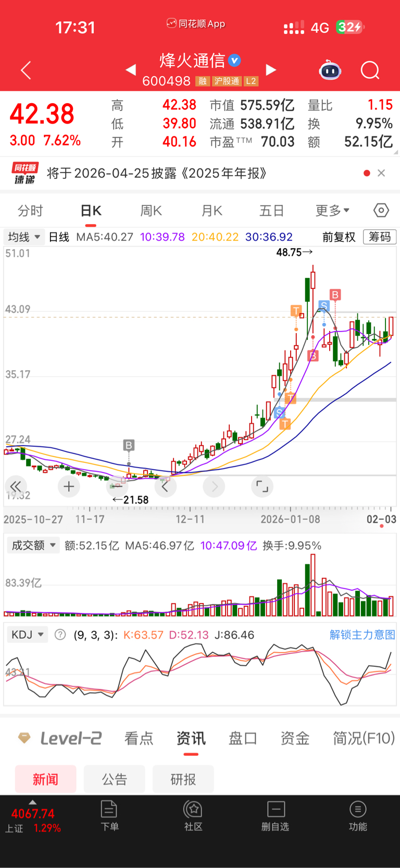Select the 新闻 filter button

click(46, 779)
